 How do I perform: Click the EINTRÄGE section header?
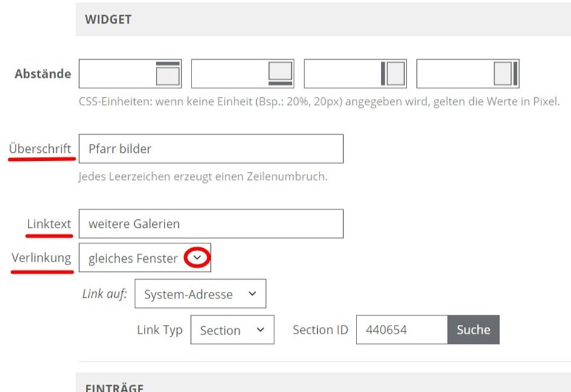[x=323, y=382]
